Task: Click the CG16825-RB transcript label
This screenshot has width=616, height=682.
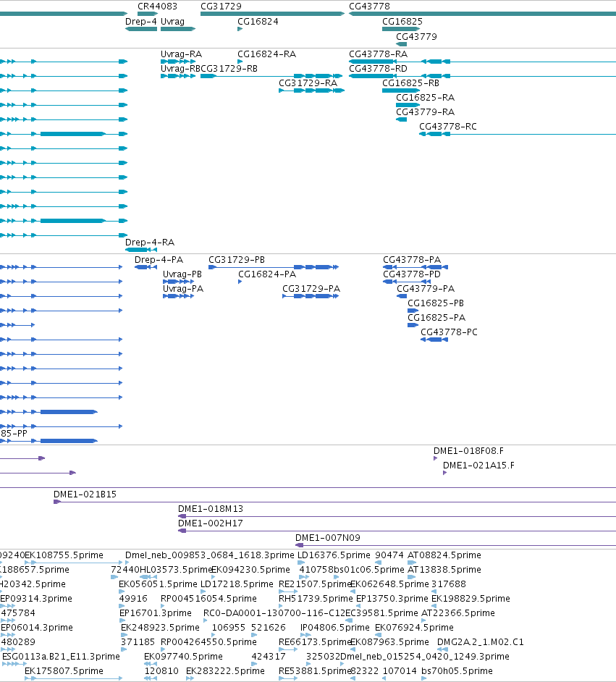Action: 411,83
